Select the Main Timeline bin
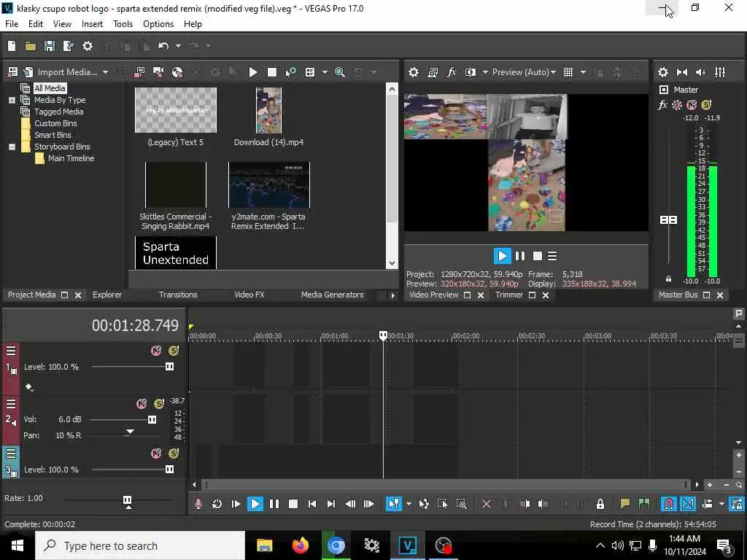Image resolution: width=747 pixels, height=560 pixels. coord(71,158)
